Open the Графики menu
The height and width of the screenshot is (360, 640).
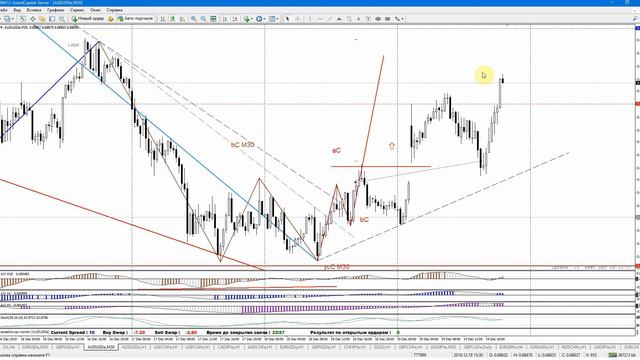(55, 10)
